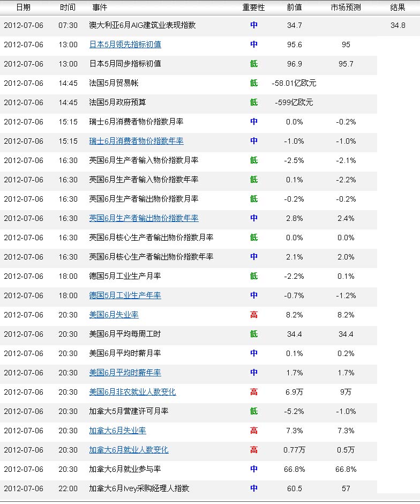Open the 加拿大6月失业率 link

point(117,431)
